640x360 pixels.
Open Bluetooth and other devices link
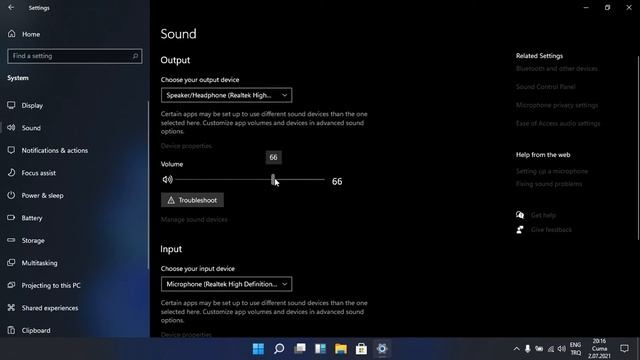click(x=557, y=69)
